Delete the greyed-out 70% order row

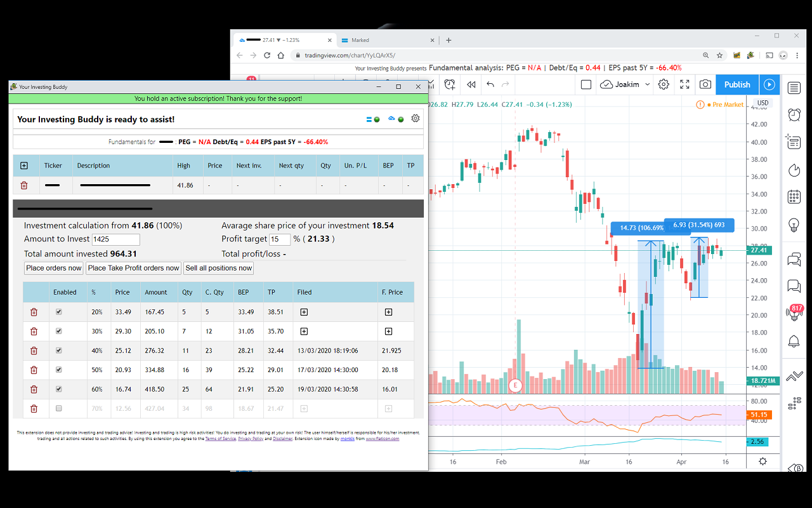tap(34, 409)
